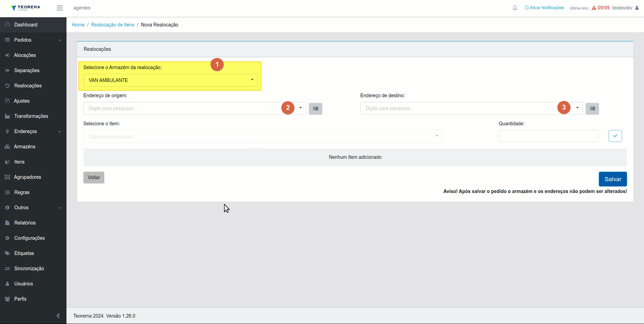Open Transformações menu item
Screen dimensions: 644x324
tap(33, 116)
